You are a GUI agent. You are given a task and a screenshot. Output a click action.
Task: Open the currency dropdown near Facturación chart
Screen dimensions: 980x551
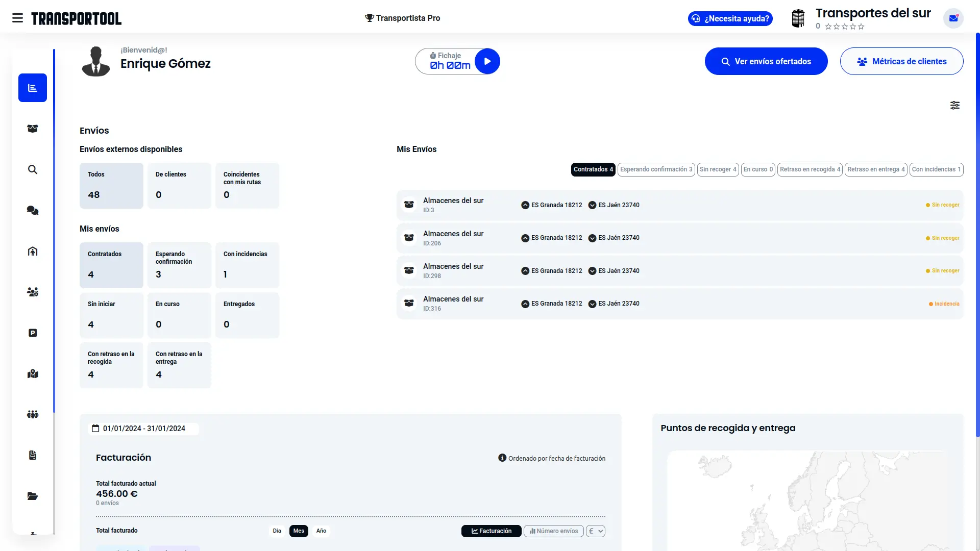(595, 531)
